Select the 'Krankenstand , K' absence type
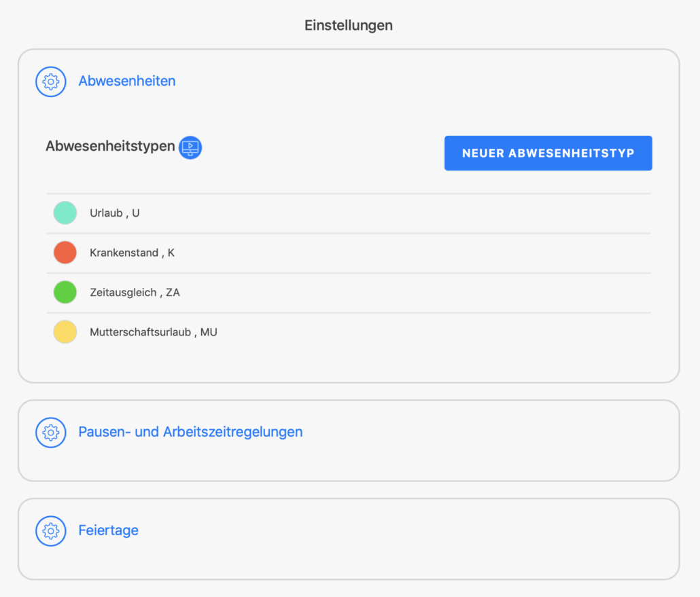 point(349,253)
